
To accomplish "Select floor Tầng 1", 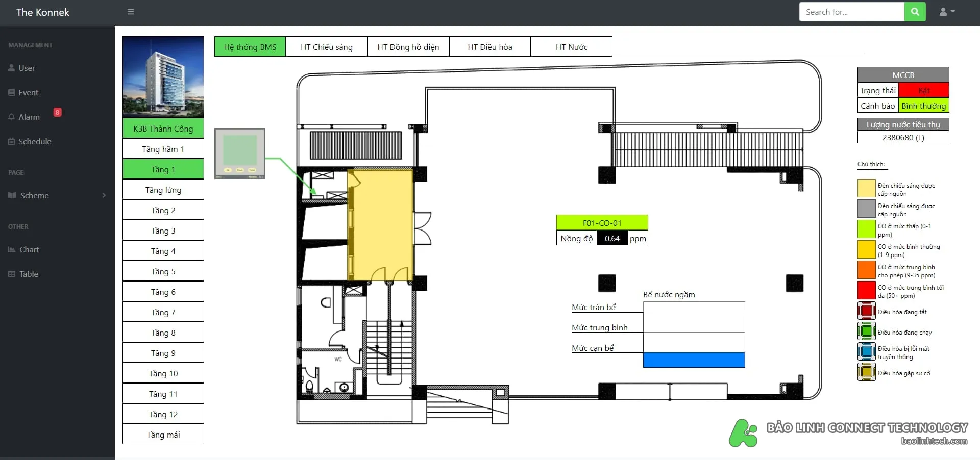I will click(163, 169).
